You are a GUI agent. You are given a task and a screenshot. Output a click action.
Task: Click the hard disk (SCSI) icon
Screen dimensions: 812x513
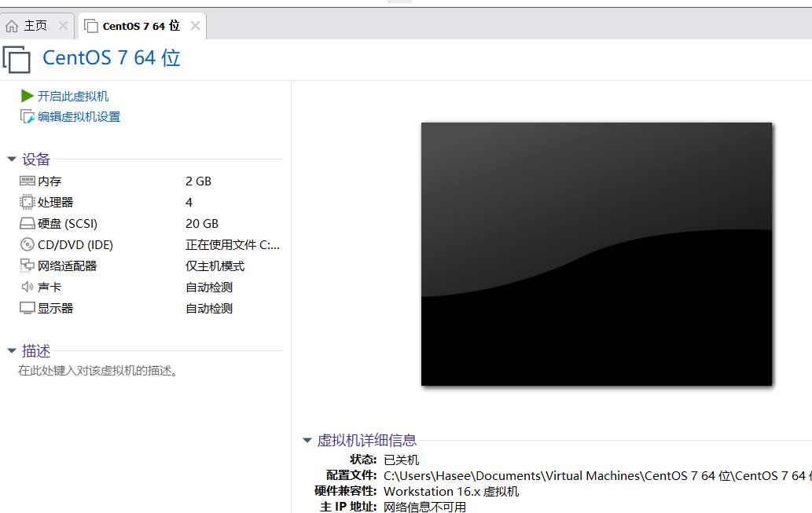[x=27, y=223]
